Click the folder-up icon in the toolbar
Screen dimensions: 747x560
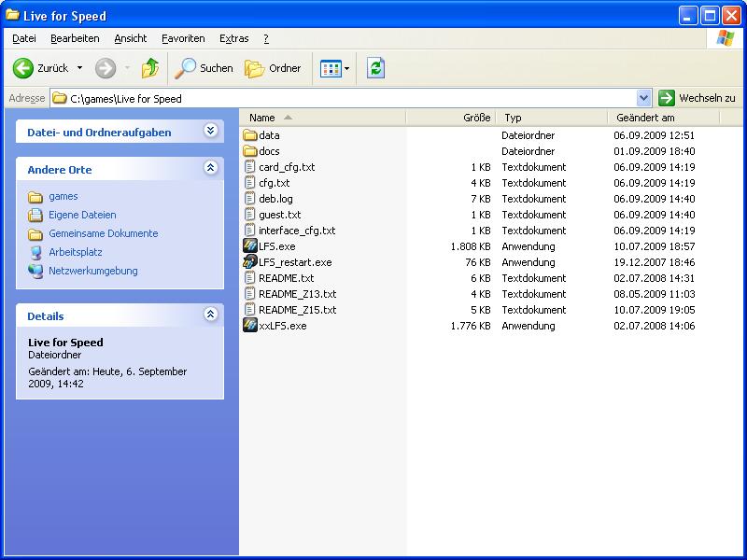[x=150, y=68]
